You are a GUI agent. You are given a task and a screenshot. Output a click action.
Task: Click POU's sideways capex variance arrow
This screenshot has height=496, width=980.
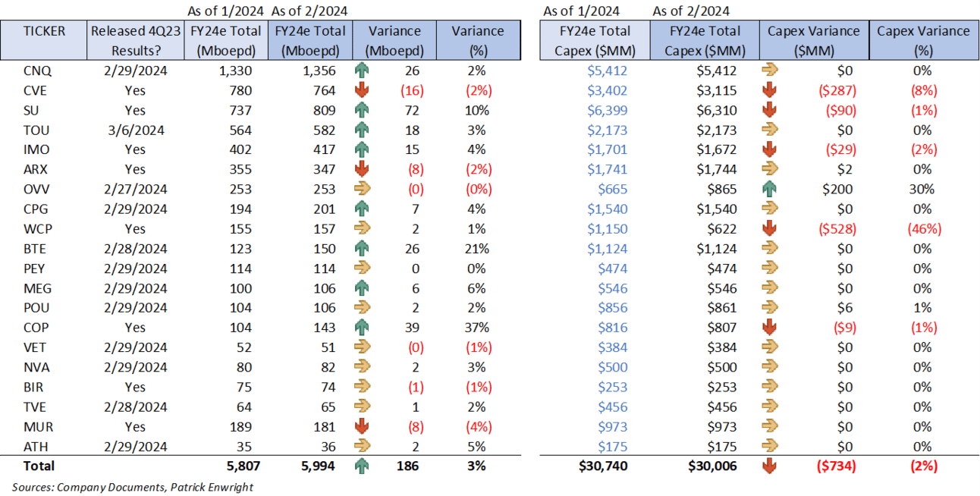[x=769, y=307]
